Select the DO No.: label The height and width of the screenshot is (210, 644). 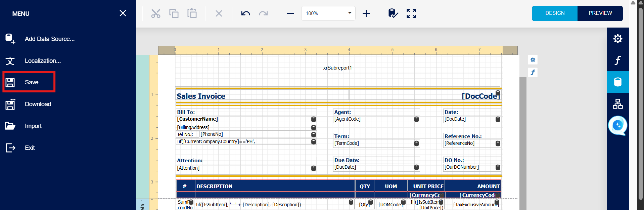472,160
